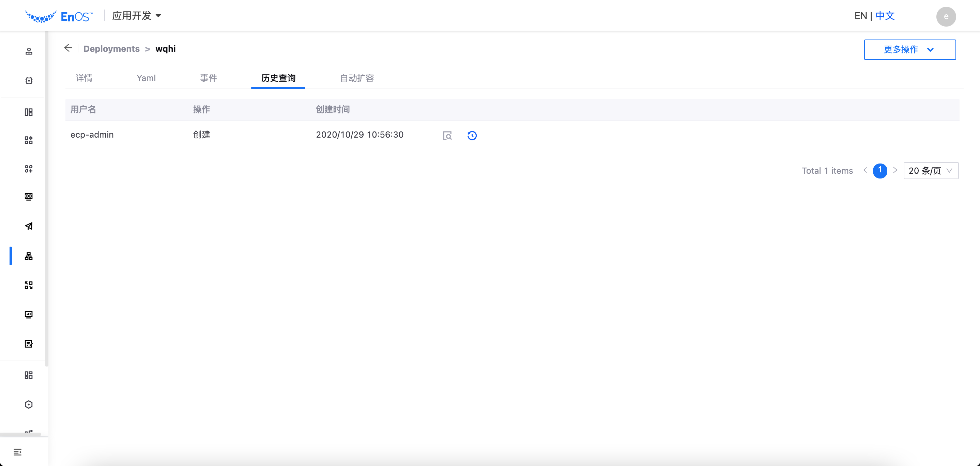Click the edit note sidebar icon
Viewport: 980px width, 466px height.
coord(29,344)
